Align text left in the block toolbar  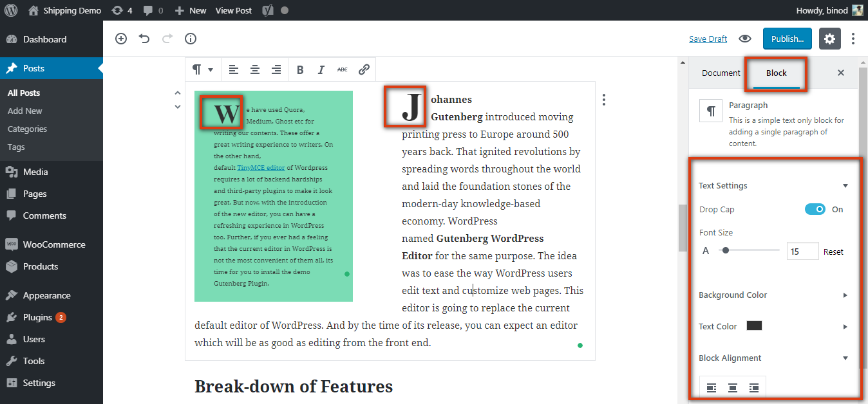point(234,69)
